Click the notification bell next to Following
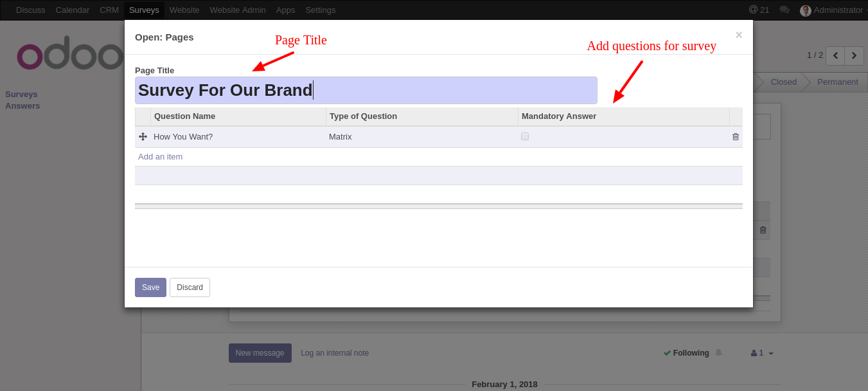868x391 pixels. pos(718,352)
